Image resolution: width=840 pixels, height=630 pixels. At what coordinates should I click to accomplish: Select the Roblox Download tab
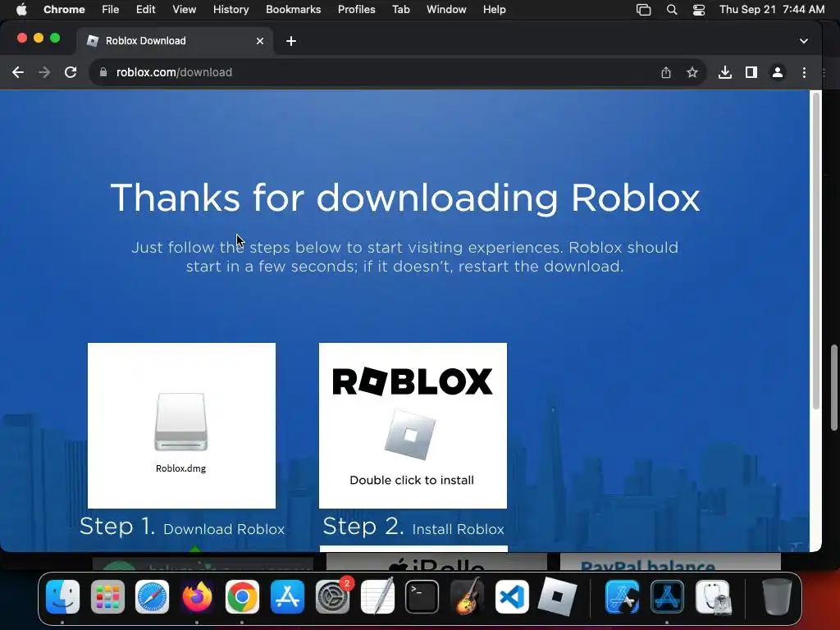point(175,41)
